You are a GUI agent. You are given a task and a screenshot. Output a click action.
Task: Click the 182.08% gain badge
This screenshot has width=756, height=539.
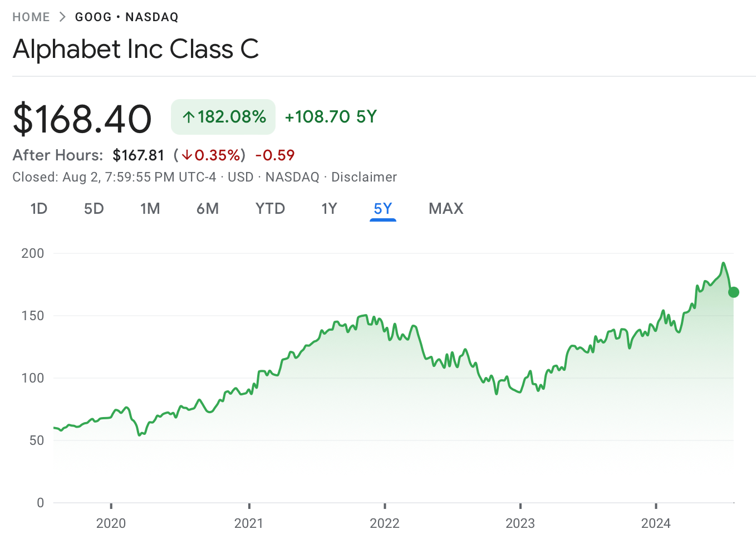coord(223,117)
